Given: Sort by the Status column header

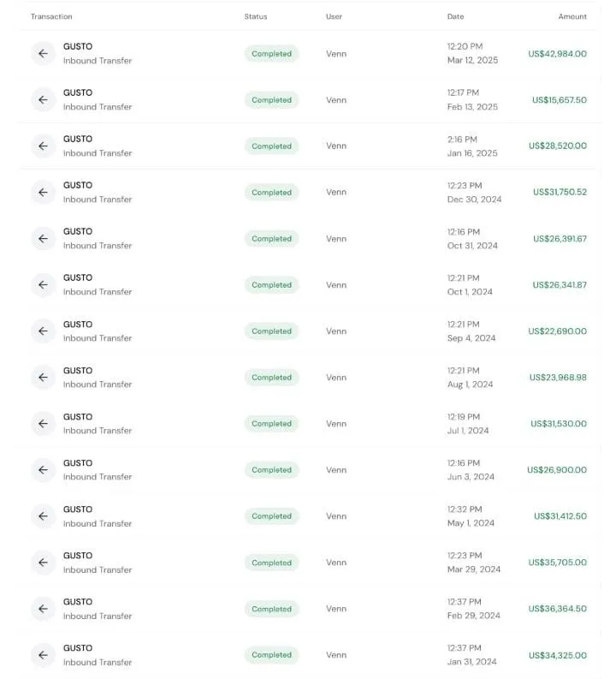Looking at the screenshot, I should pos(256,16).
